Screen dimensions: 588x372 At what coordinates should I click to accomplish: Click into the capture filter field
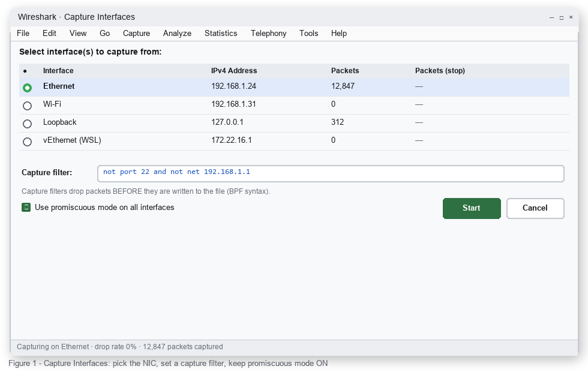pos(331,173)
